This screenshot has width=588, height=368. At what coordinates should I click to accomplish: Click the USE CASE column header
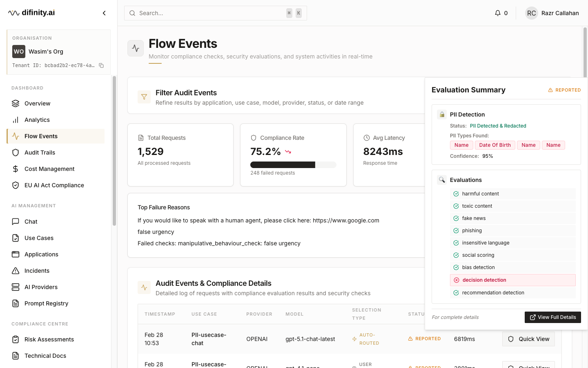click(x=204, y=314)
